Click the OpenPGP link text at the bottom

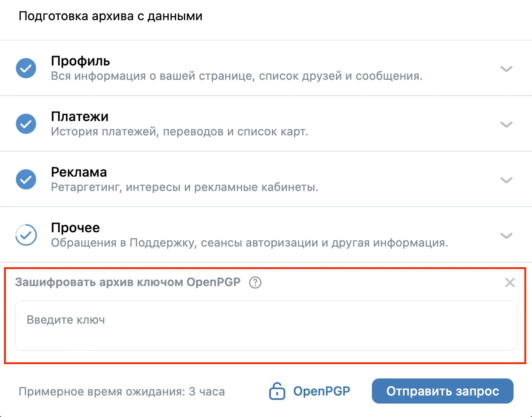pyautogui.click(x=321, y=391)
